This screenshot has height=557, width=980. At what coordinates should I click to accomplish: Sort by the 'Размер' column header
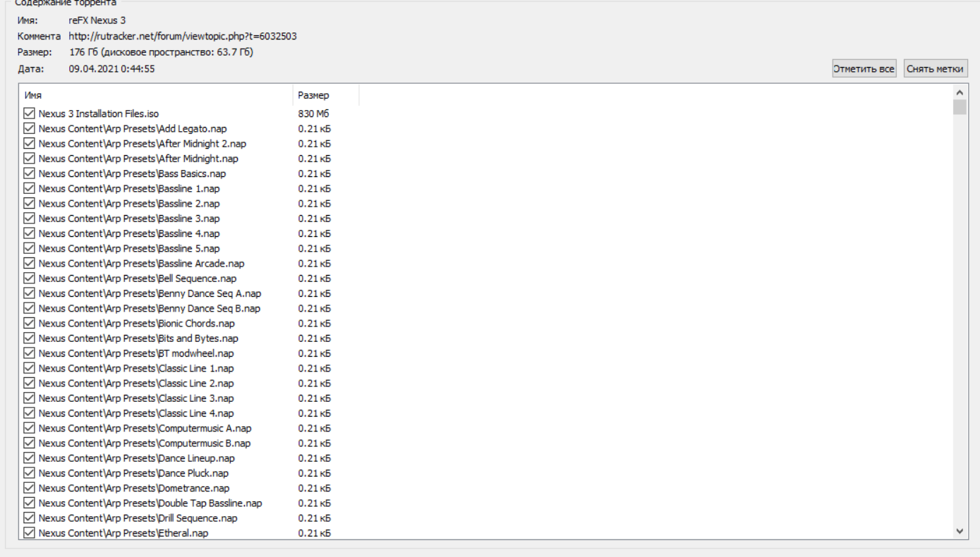pyautogui.click(x=325, y=95)
